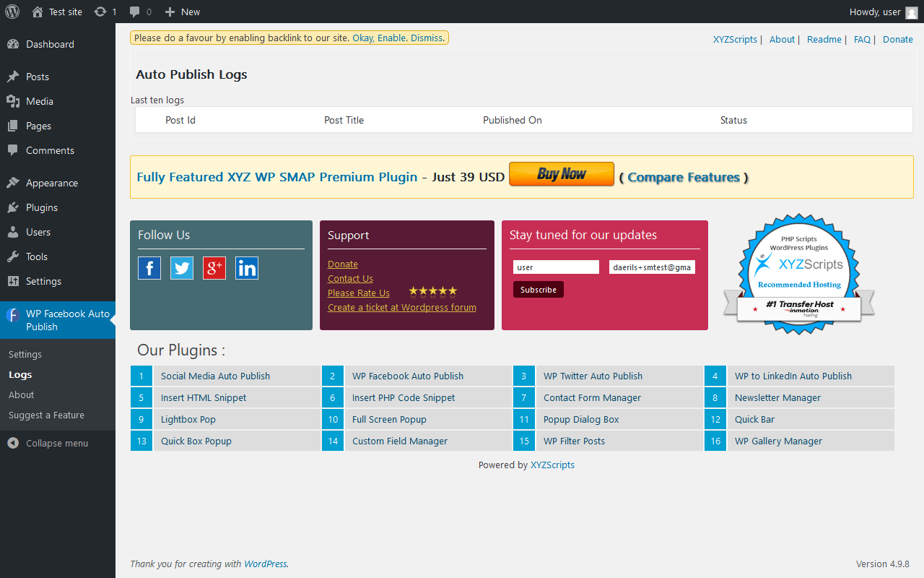Open the Contact Form Manager link
The height and width of the screenshot is (578, 924).
pos(592,397)
